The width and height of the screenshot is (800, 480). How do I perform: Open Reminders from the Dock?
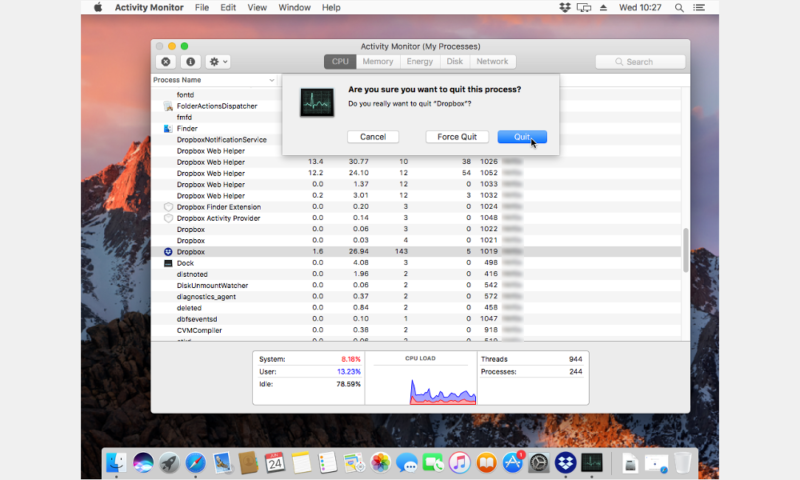[x=327, y=463]
